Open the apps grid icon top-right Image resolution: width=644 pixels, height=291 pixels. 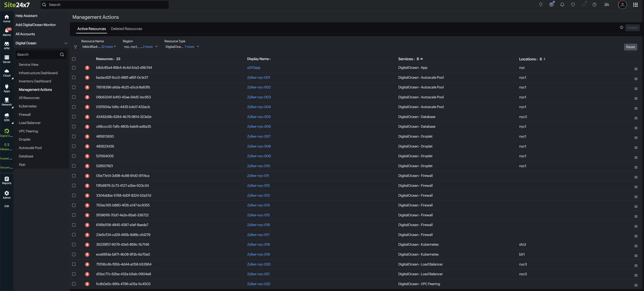coord(635,5)
